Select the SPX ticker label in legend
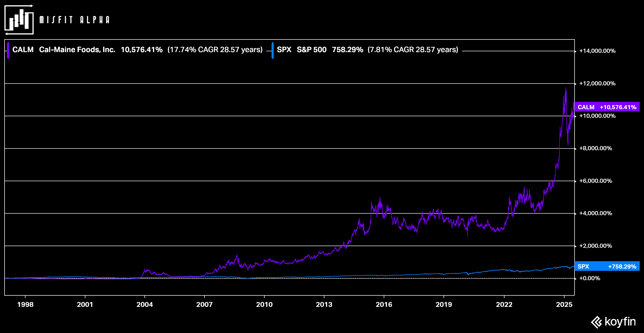Screen dimensions: 644x333 [284, 50]
